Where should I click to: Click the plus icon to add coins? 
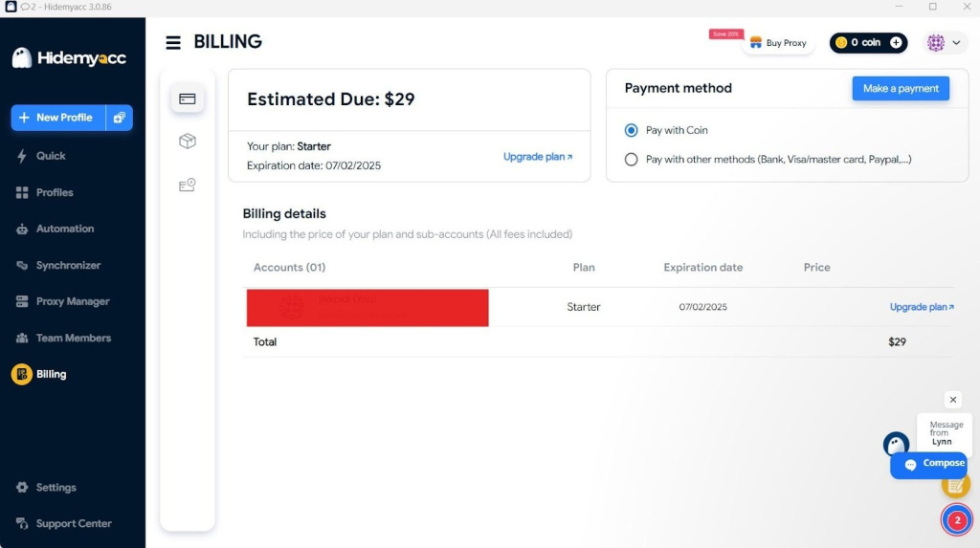(896, 43)
